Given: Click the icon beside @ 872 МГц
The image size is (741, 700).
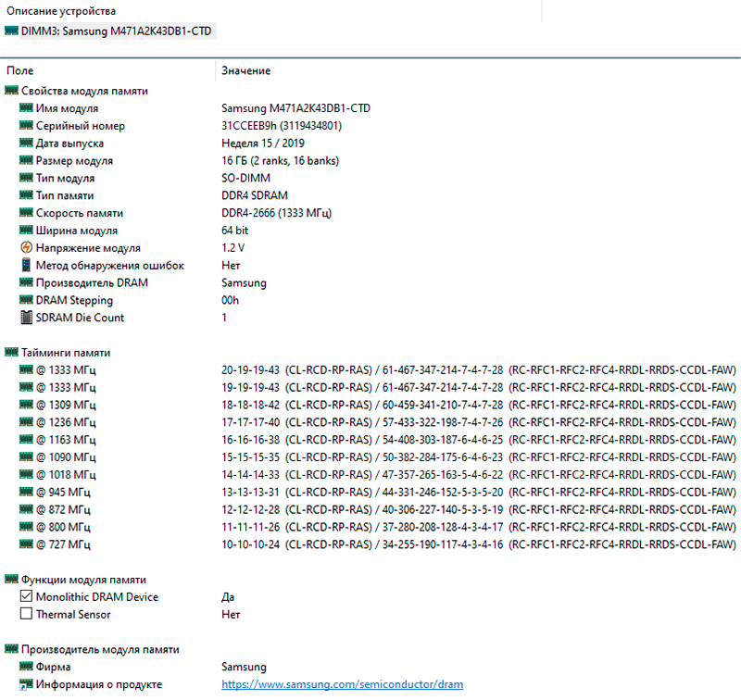Looking at the screenshot, I should click(26, 509).
